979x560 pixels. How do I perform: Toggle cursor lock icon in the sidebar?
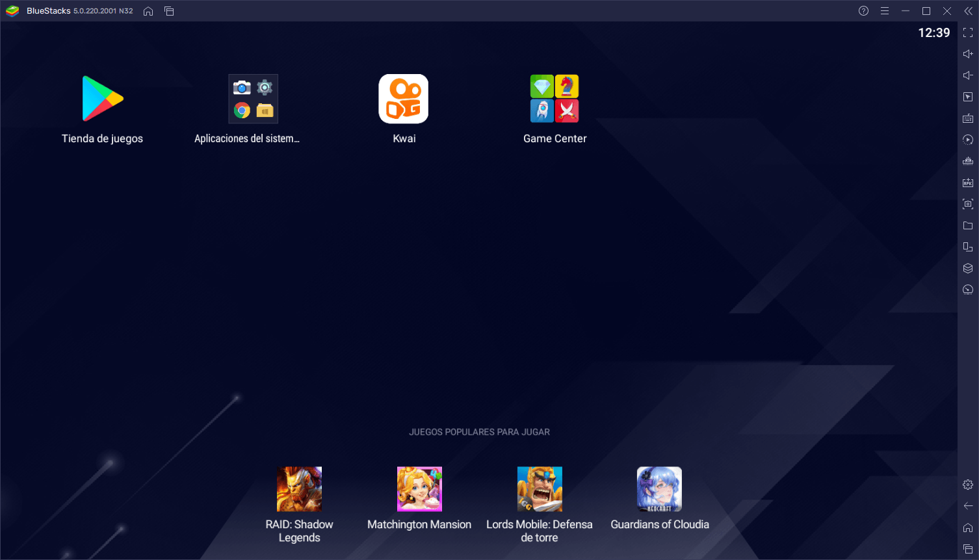(968, 97)
